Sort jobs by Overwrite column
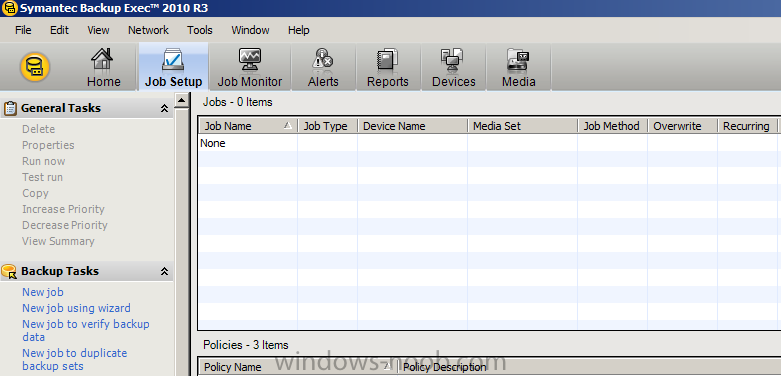 [x=682, y=126]
